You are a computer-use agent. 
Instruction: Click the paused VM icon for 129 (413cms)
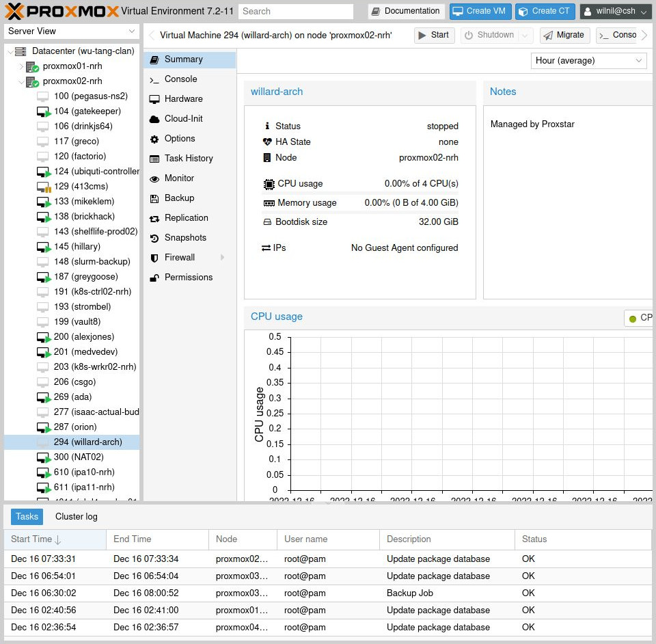[x=44, y=187]
